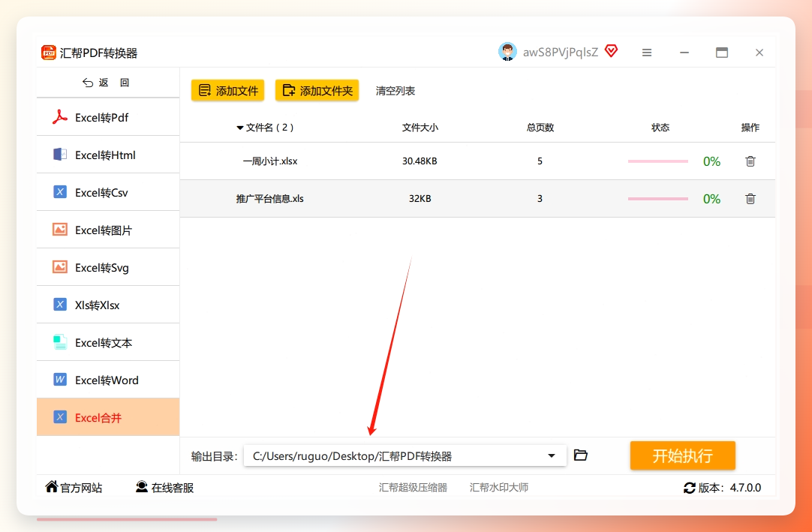812x532 pixels.
Task: Click the Excel转Svg picture icon
Action: (x=60, y=267)
